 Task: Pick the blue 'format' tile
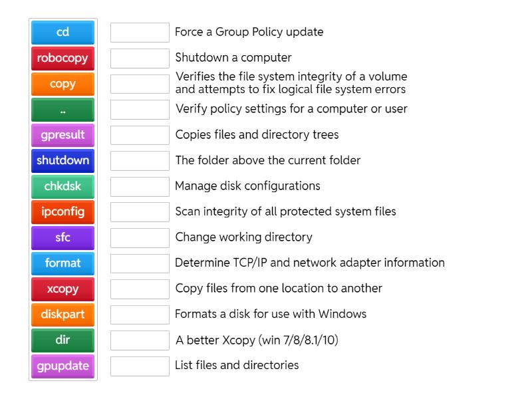(x=63, y=263)
